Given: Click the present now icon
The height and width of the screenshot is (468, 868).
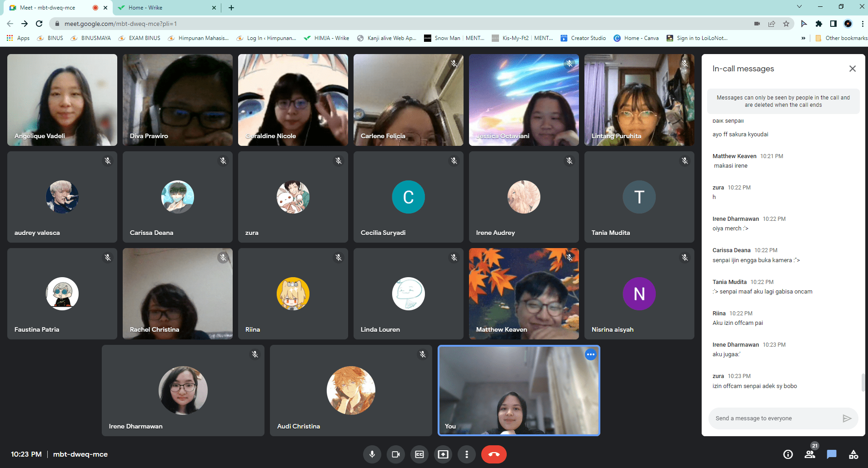Looking at the screenshot, I should (443, 454).
